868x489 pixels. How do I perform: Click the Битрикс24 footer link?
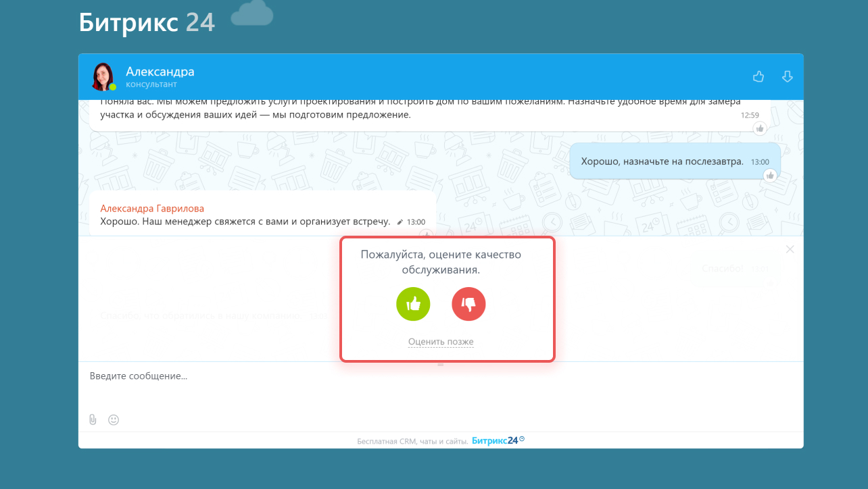click(498, 440)
